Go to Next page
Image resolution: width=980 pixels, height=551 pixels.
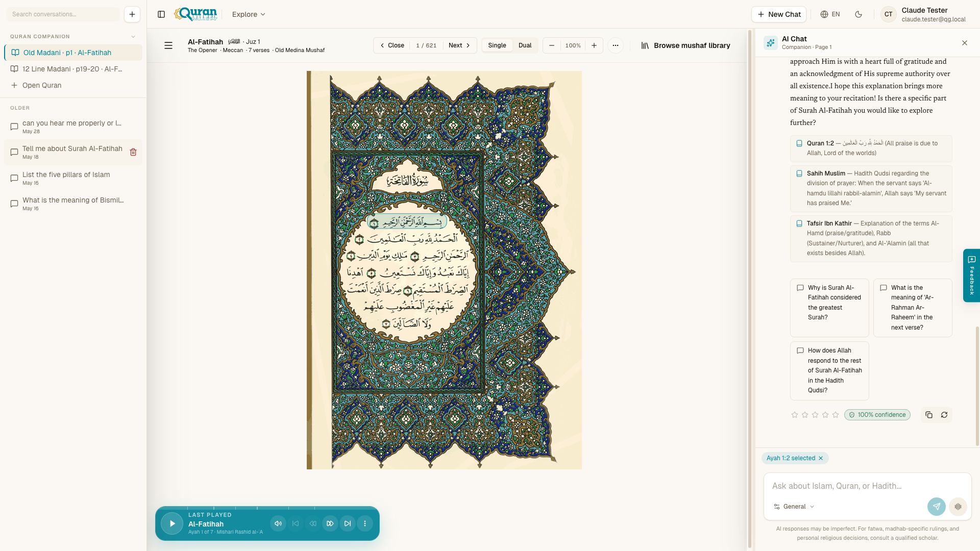(x=459, y=45)
